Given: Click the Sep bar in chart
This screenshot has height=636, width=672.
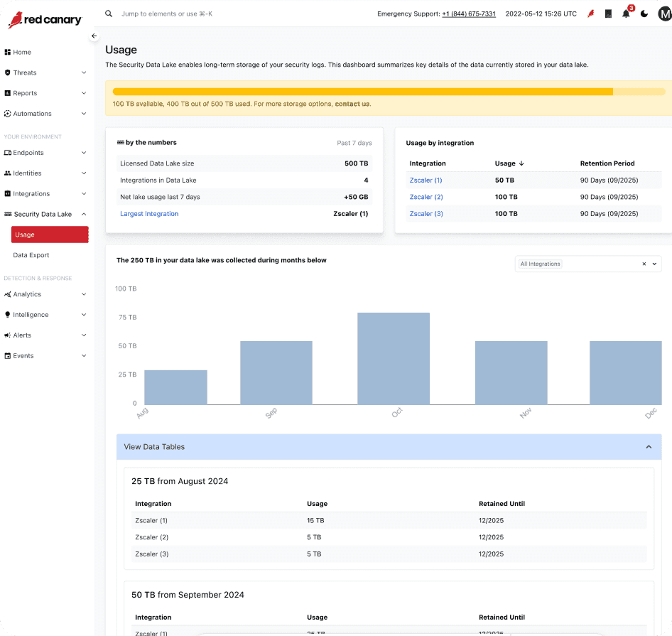Looking at the screenshot, I should [276, 372].
